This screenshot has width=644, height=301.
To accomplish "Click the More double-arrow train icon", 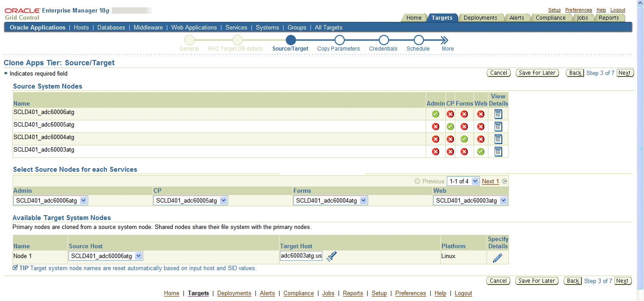I will (x=445, y=40).
